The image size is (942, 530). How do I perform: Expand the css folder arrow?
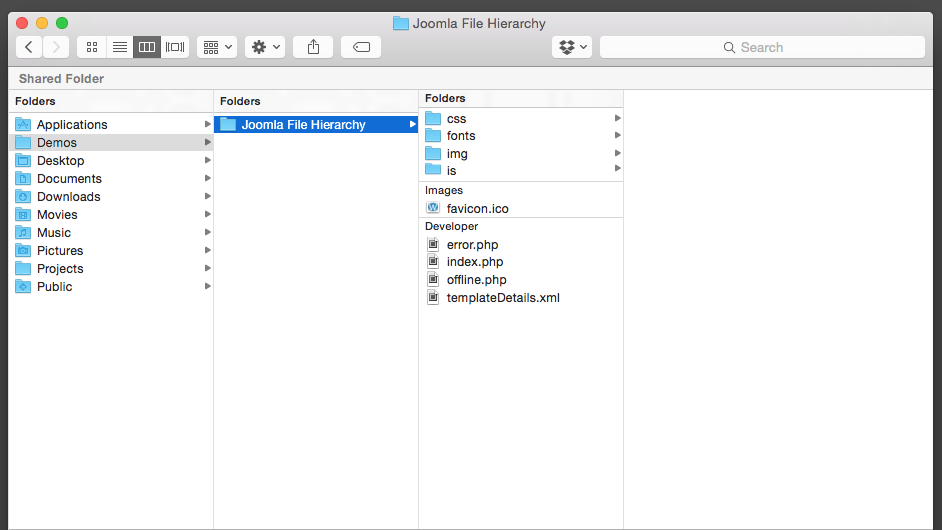pos(618,119)
